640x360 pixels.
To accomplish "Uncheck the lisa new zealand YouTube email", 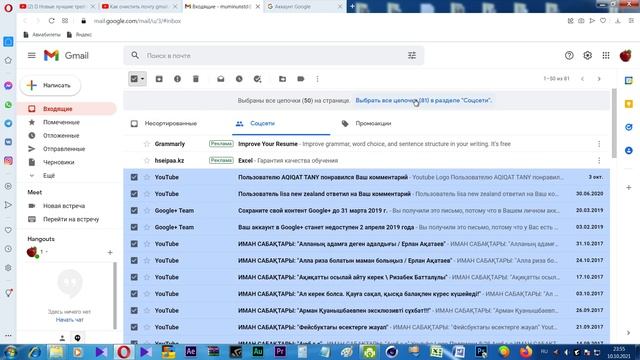I will [x=134, y=194].
